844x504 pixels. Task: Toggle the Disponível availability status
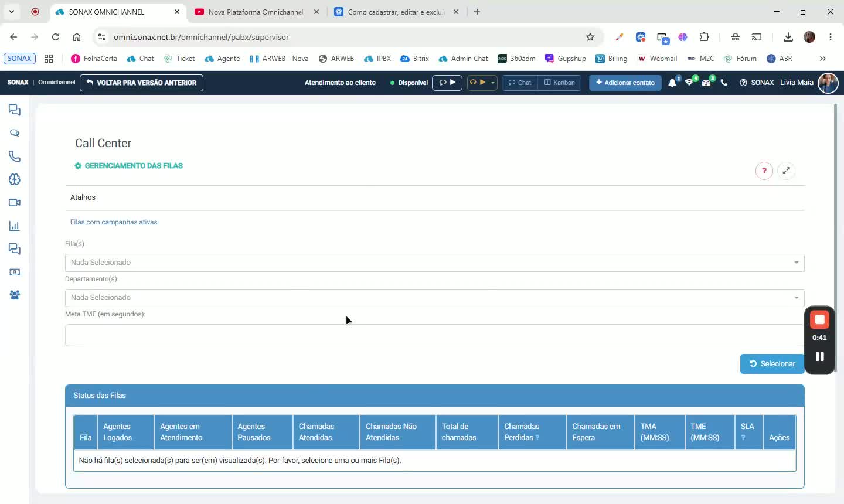click(409, 83)
